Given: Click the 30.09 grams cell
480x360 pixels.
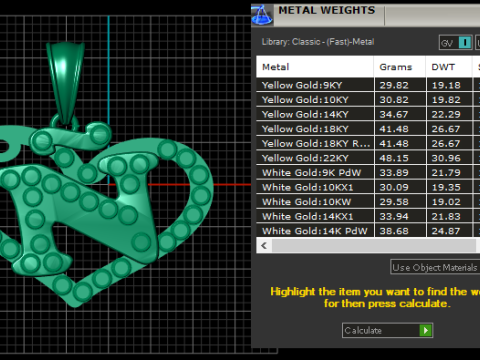Looking at the screenshot, I should [x=400, y=187].
